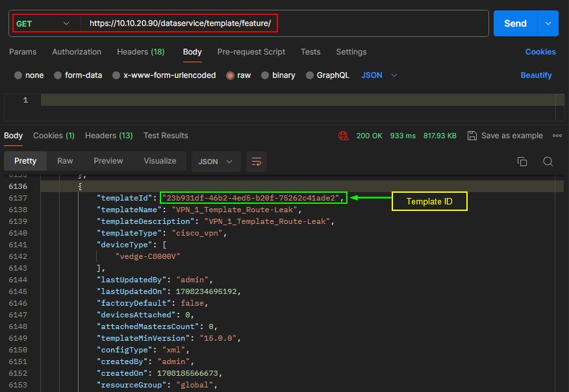Image resolution: width=569 pixels, height=392 pixels.
Task: Select the none body radio button
Action: click(18, 75)
